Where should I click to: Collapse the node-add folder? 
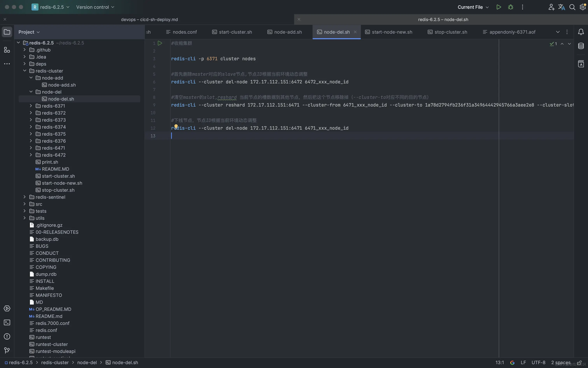coord(31,78)
